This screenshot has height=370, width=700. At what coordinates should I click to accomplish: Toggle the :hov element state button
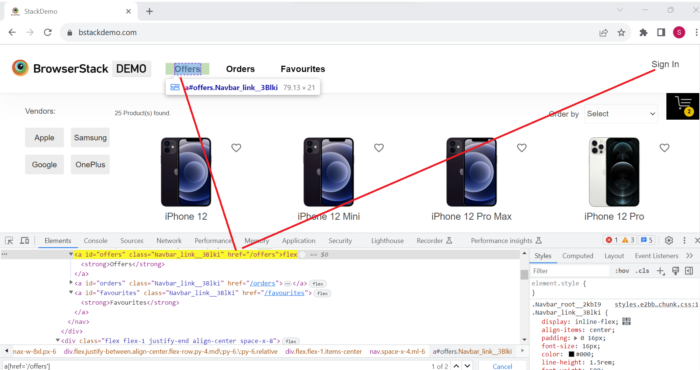(622, 271)
